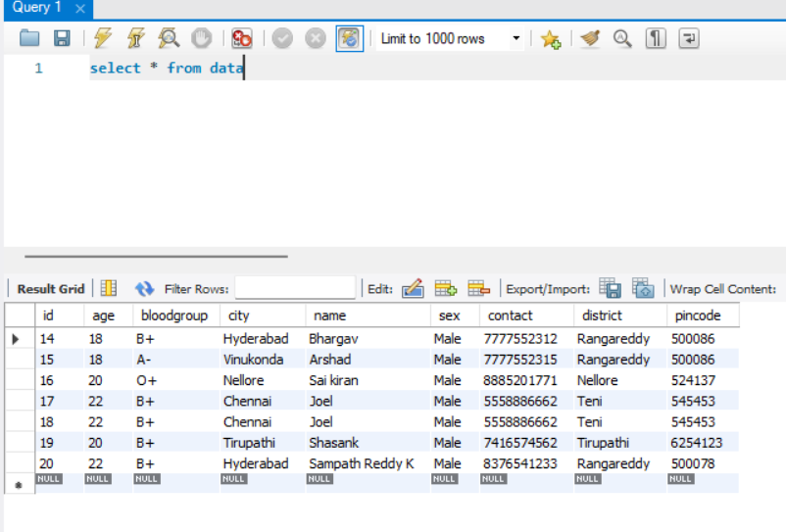Viewport: 786px width, 532px height.
Task: Save the script with floppy disk icon
Action: tap(62, 38)
